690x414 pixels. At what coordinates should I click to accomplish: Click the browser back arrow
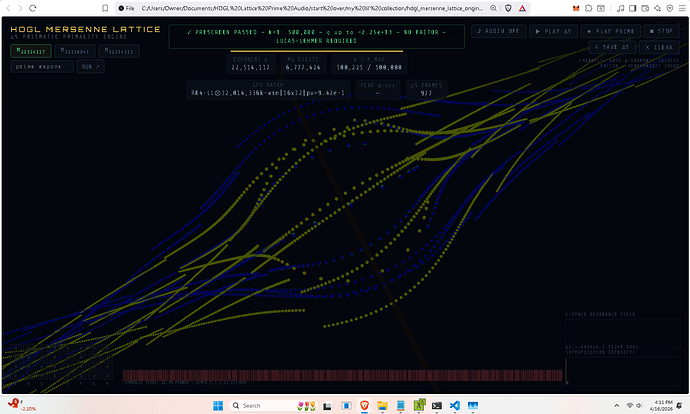click(10, 7)
